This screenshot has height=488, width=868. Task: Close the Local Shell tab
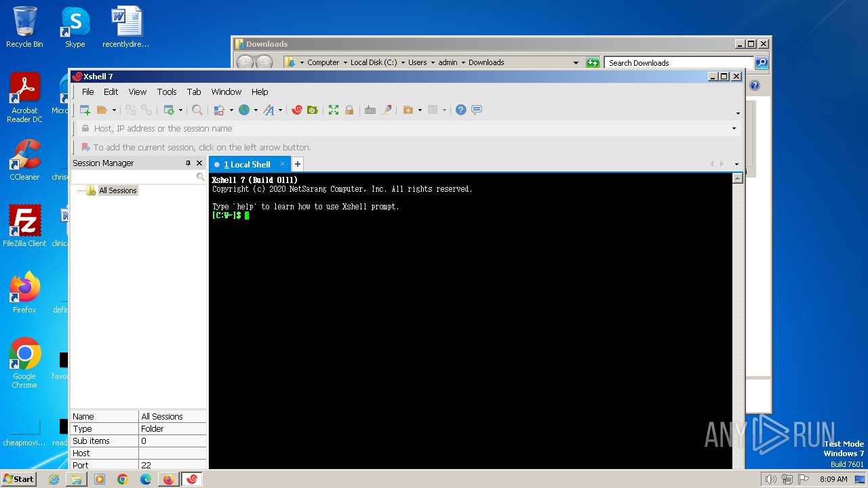[x=283, y=164]
